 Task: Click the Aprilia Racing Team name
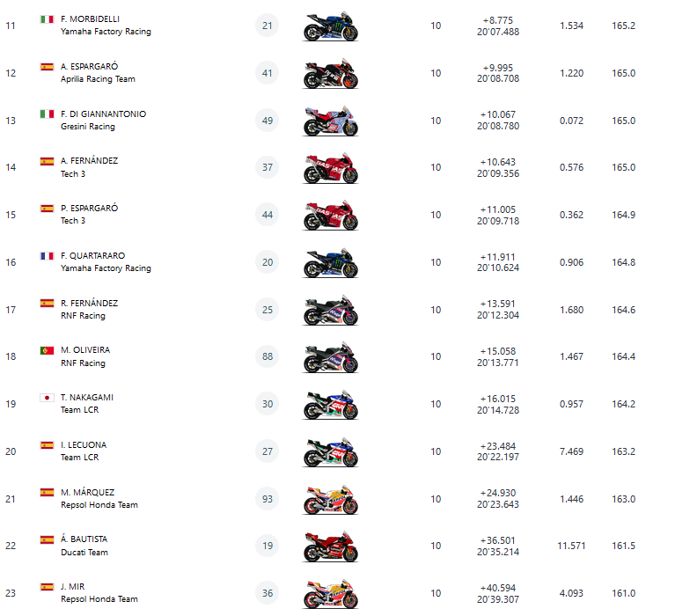coord(98,79)
